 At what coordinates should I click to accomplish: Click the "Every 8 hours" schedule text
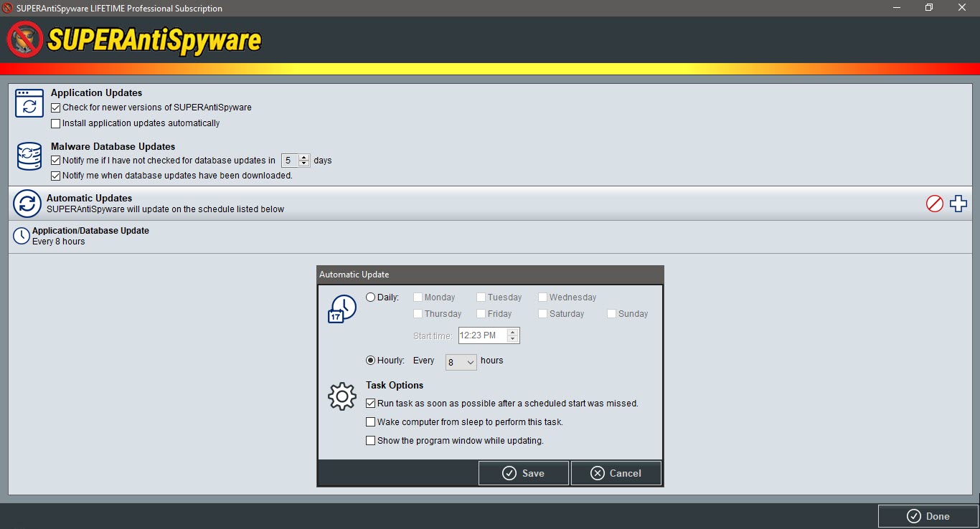(59, 242)
